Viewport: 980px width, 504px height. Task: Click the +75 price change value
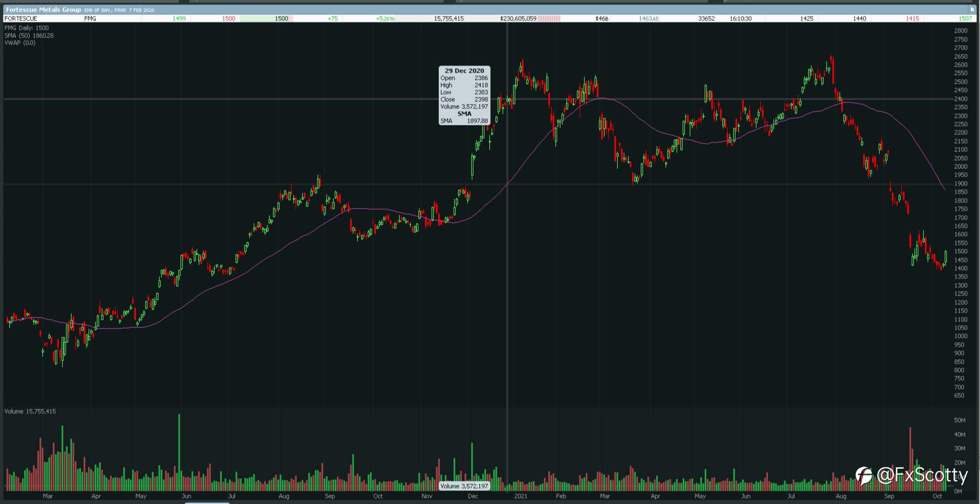click(333, 19)
